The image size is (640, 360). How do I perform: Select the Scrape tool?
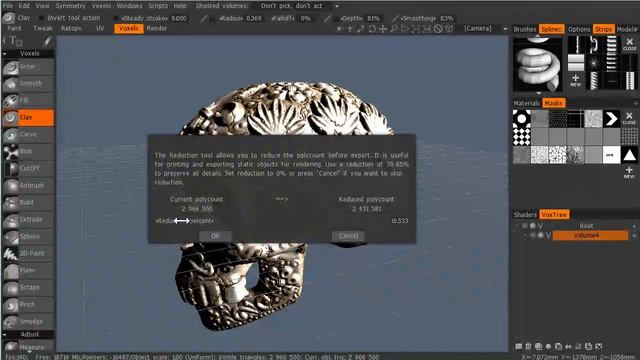click(28, 288)
